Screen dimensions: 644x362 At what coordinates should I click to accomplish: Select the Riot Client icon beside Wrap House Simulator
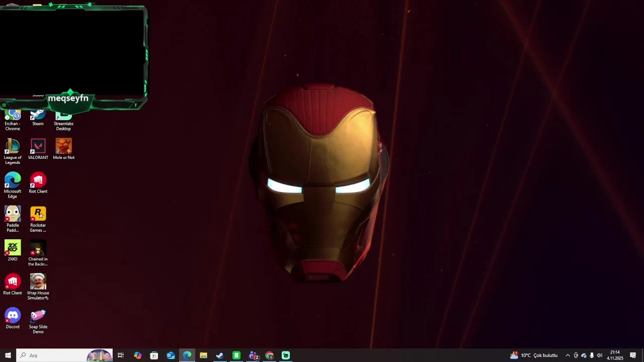click(13, 284)
